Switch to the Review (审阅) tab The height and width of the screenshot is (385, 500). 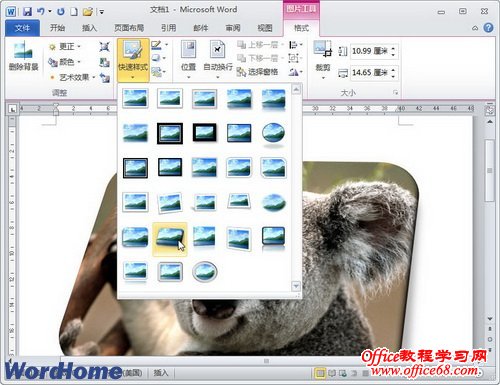pos(233,28)
